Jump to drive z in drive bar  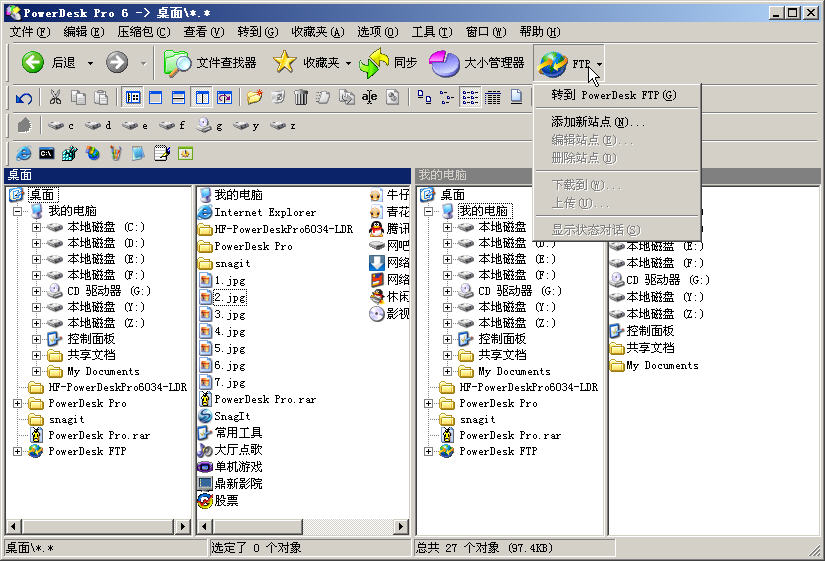pos(283,126)
